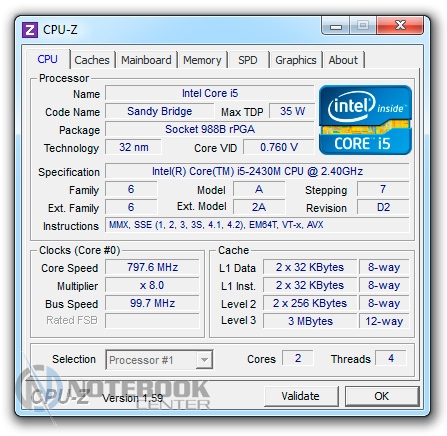Click the Specification field showing i5-2430M

[257, 171]
